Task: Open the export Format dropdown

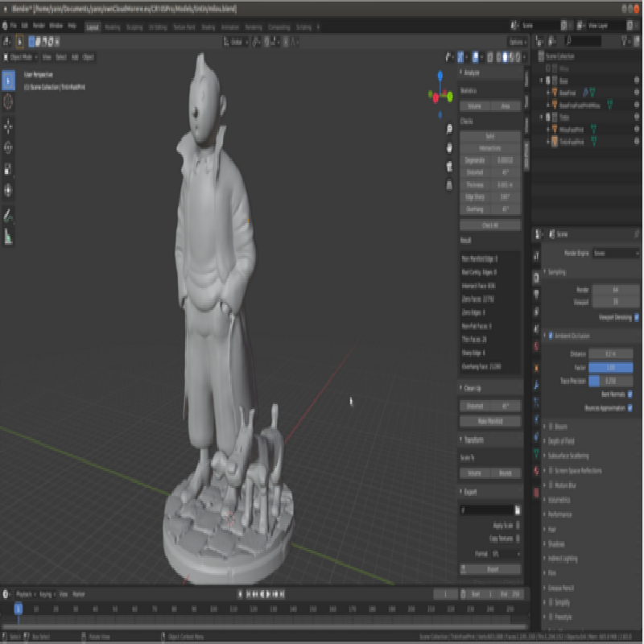Action: coord(506,554)
